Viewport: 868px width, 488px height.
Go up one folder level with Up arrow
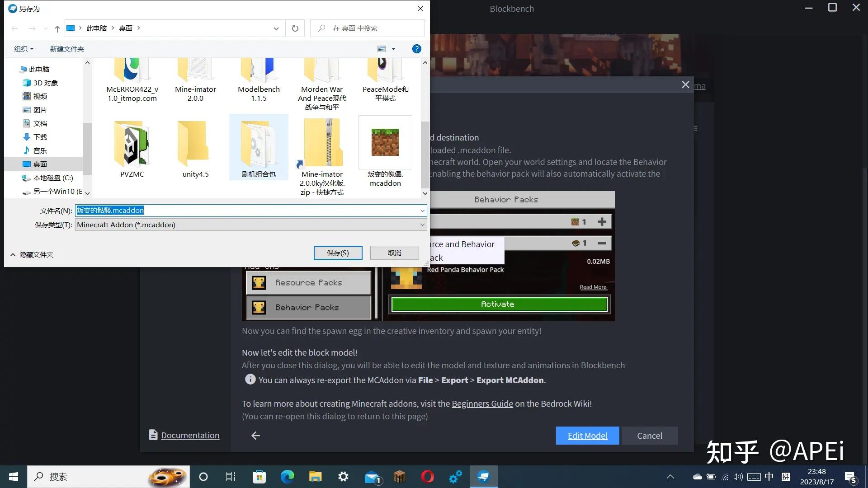(x=57, y=28)
